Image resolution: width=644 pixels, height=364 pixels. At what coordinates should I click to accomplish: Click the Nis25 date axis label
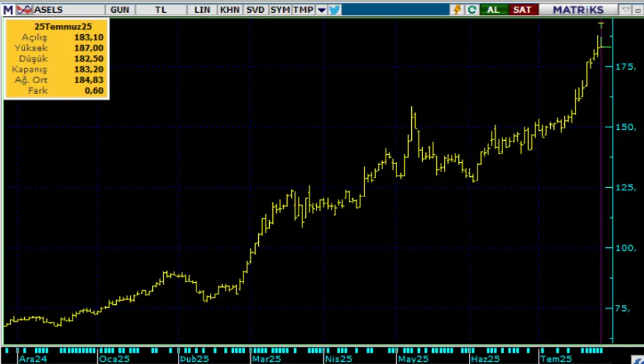click(339, 359)
